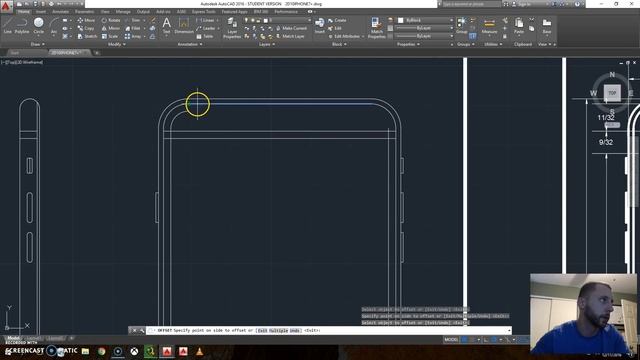The width and height of the screenshot is (640, 360).
Task: Open the Output ribbon tab
Action: (x=143, y=11)
